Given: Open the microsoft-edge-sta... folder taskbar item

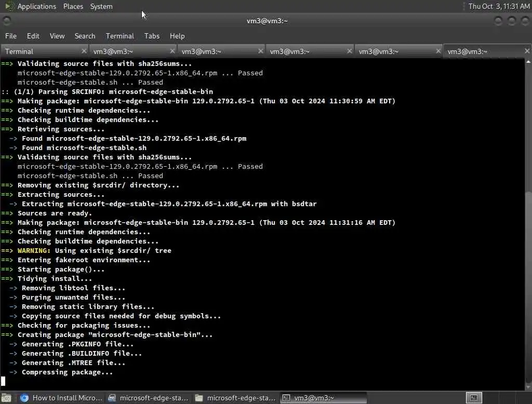Looking at the screenshot, I should [235, 398].
